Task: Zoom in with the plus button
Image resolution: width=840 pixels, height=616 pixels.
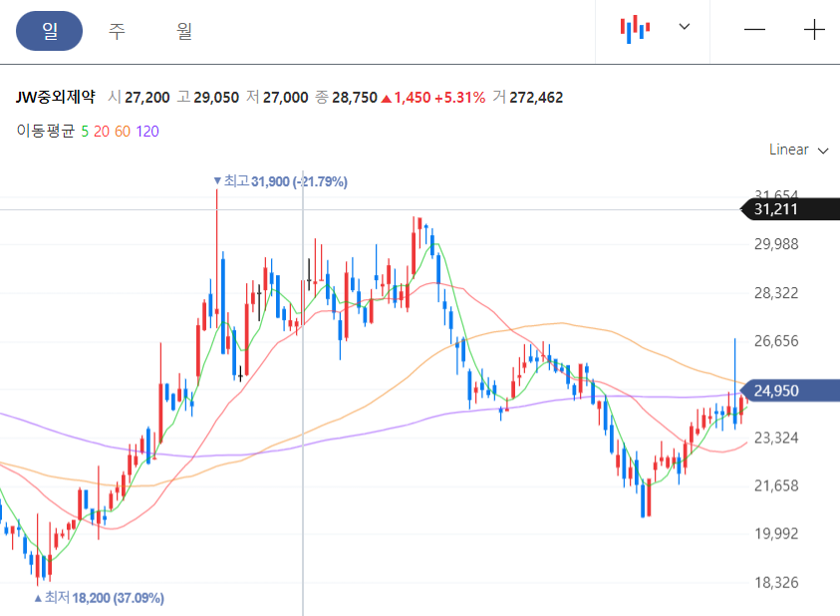Action: pos(814,30)
